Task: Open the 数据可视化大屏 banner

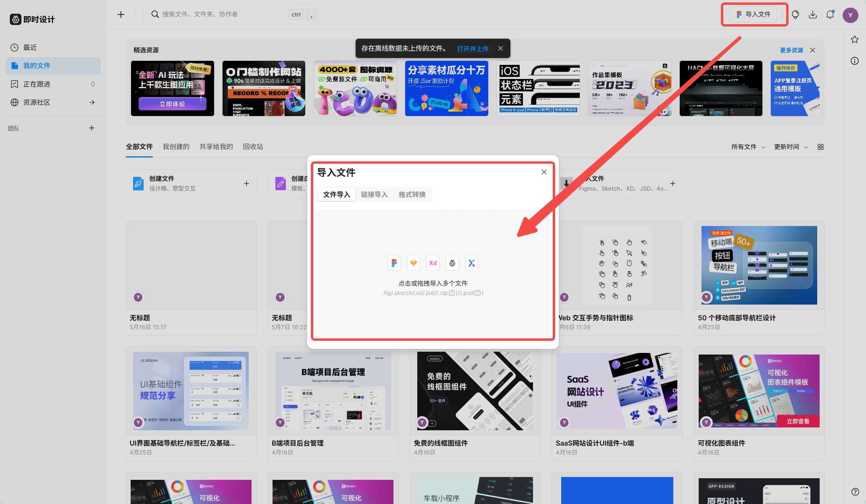Action: click(x=721, y=88)
